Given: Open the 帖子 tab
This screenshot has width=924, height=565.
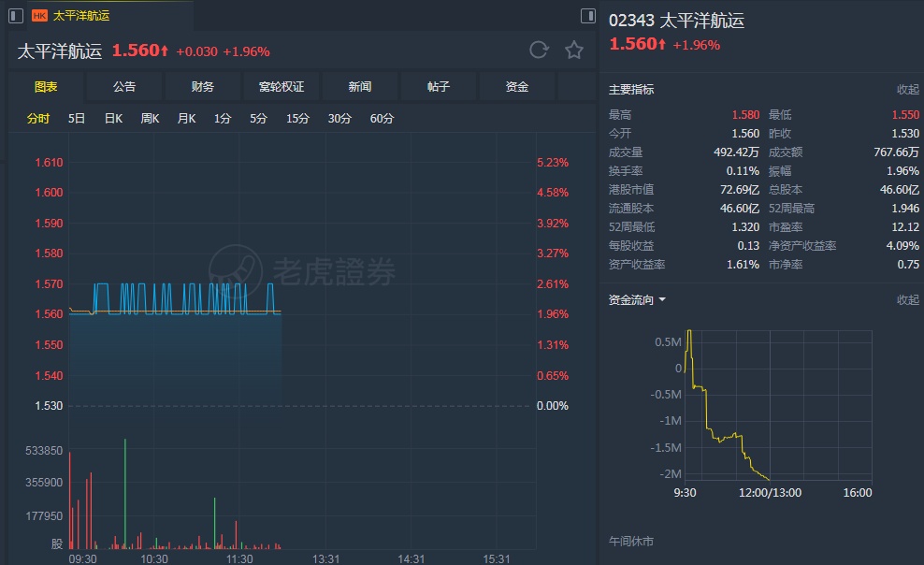Looking at the screenshot, I should pyautogui.click(x=439, y=87).
